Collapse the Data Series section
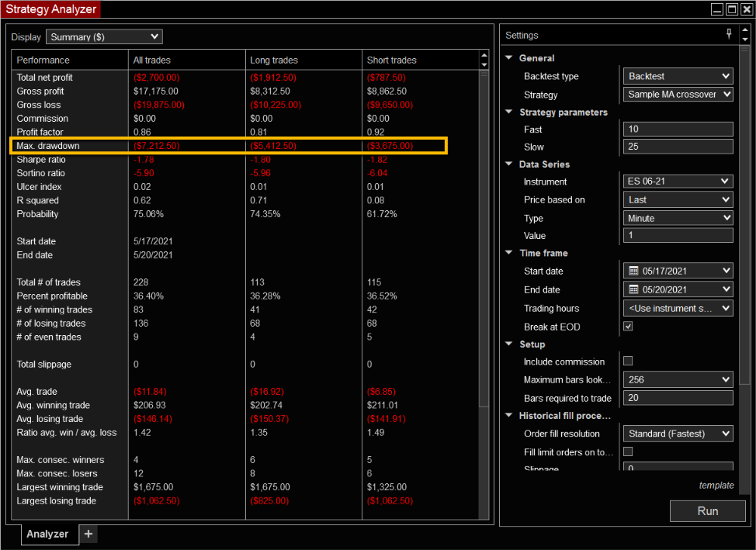Viewport: 756px width, 550px height. pos(508,164)
